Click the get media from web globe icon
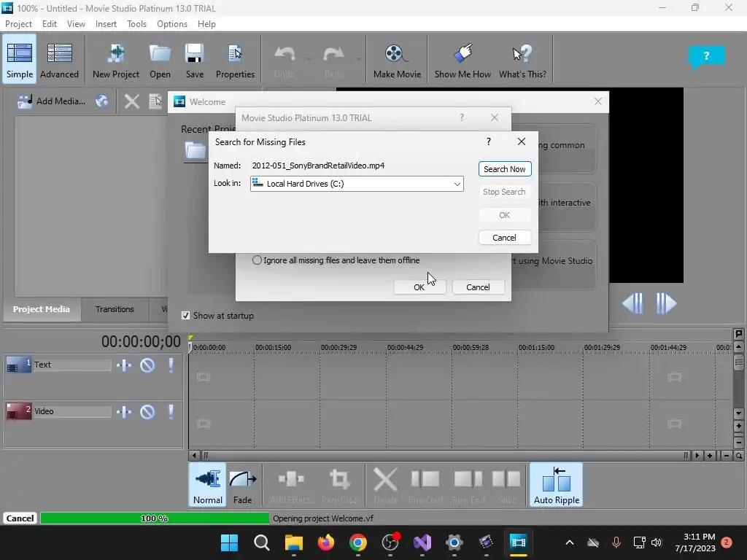 (x=101, y=101)
